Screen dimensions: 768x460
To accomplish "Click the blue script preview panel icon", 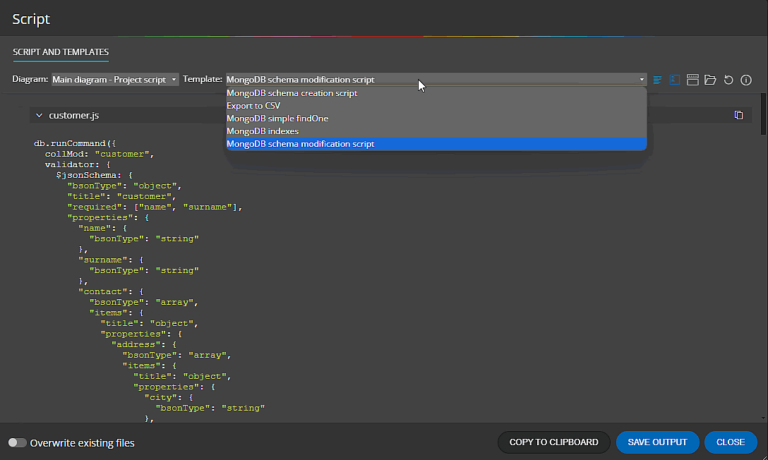I will click(x=675, y=79).
